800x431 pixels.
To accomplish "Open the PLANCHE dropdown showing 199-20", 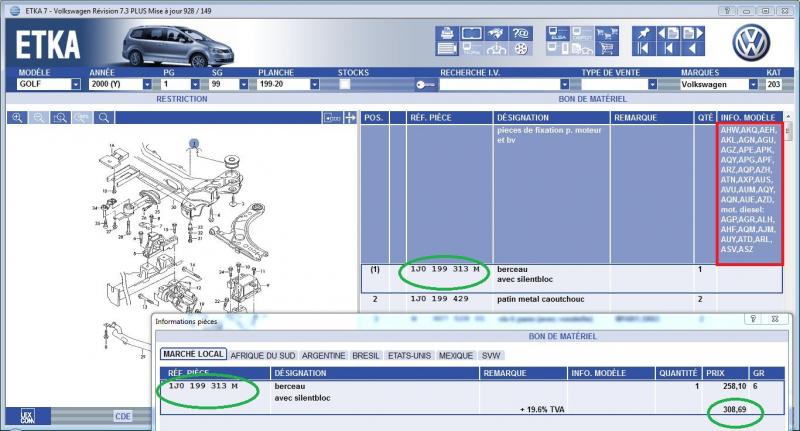I will (314, 84).
